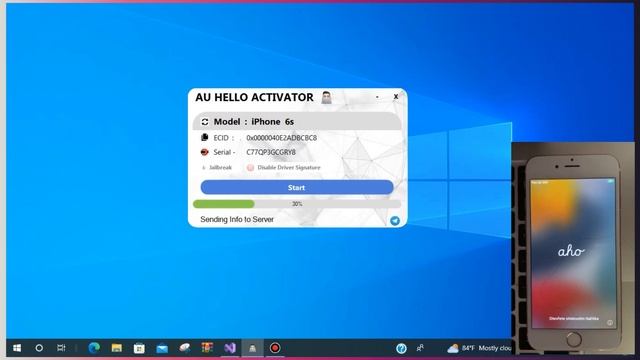Viewport: 640px width, 360px height.
Task: Click the red screen recorder taskbar icon
Action: click(x=275, y=348)
